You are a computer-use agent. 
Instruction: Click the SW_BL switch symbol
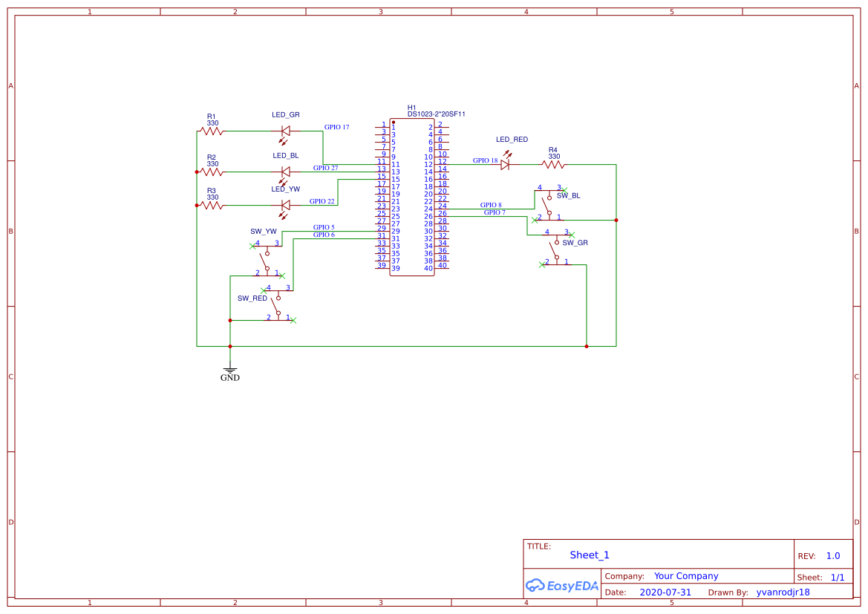[549, 206]
